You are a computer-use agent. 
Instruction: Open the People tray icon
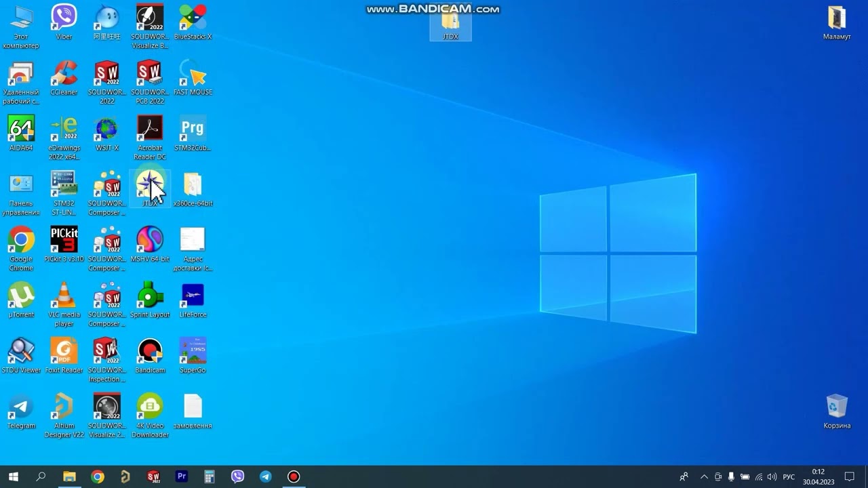pos(684,476)
